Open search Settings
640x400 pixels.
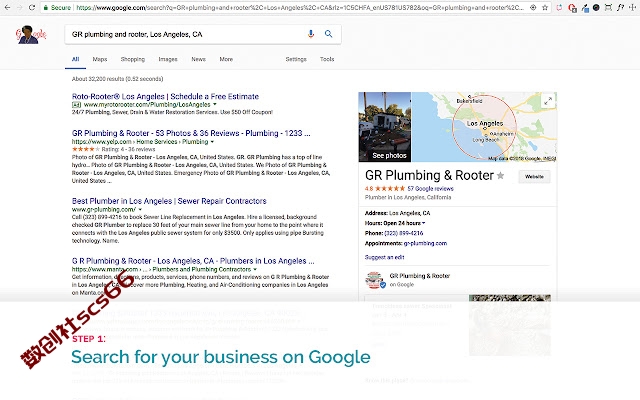(296, 59)
